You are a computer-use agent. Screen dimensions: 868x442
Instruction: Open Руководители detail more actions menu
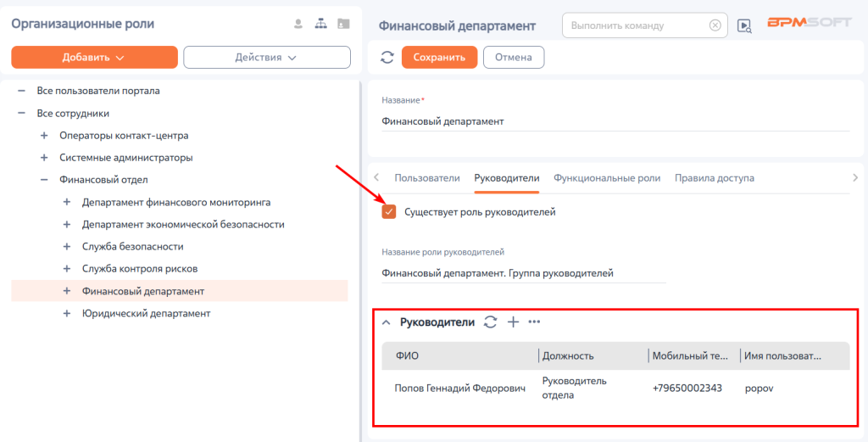tap(534, 322)
